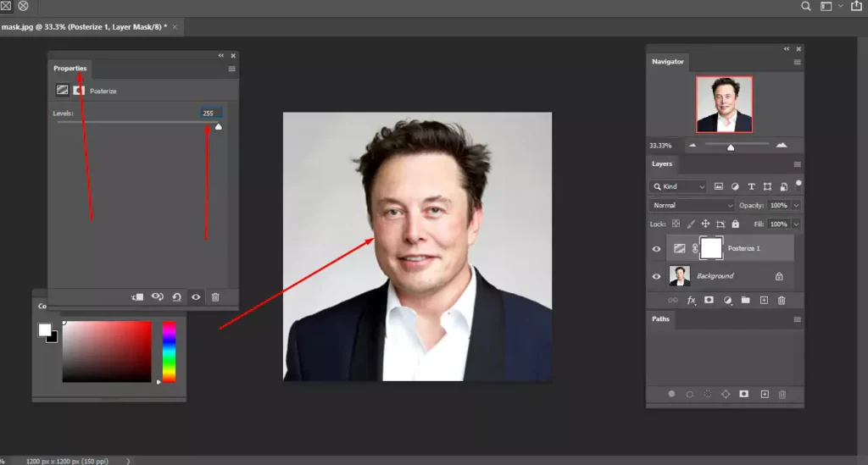Screen dimensions: 868x465
Task: Delete layer via Layers trash icon
Action: click(782, 300)
